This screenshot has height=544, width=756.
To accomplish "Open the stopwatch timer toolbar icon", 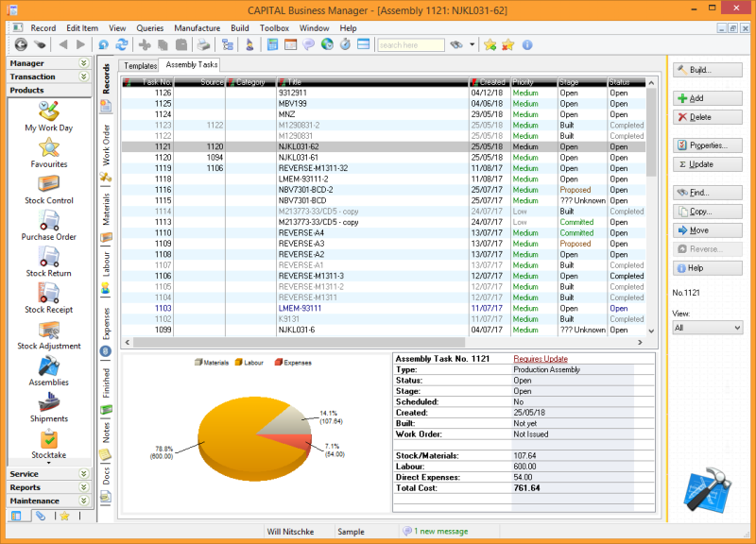I will pos(345,44).
